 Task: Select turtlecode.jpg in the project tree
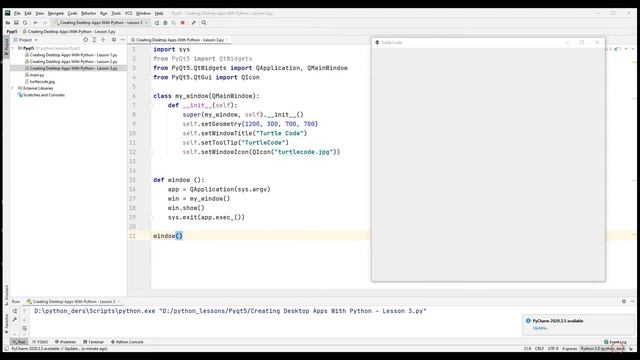tap(40, 82)
